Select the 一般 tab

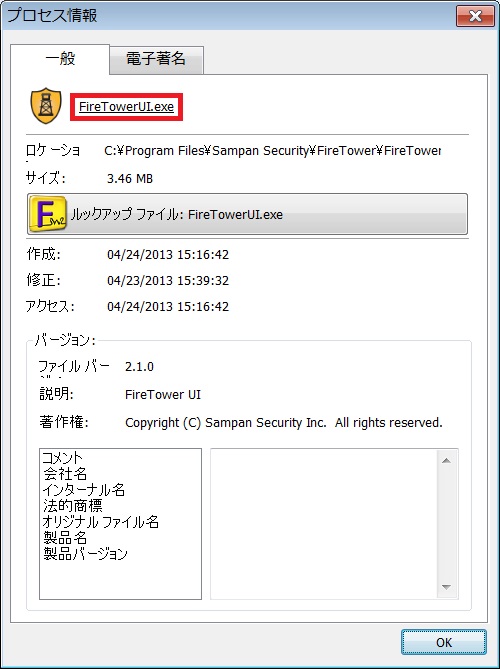[60, 58]
